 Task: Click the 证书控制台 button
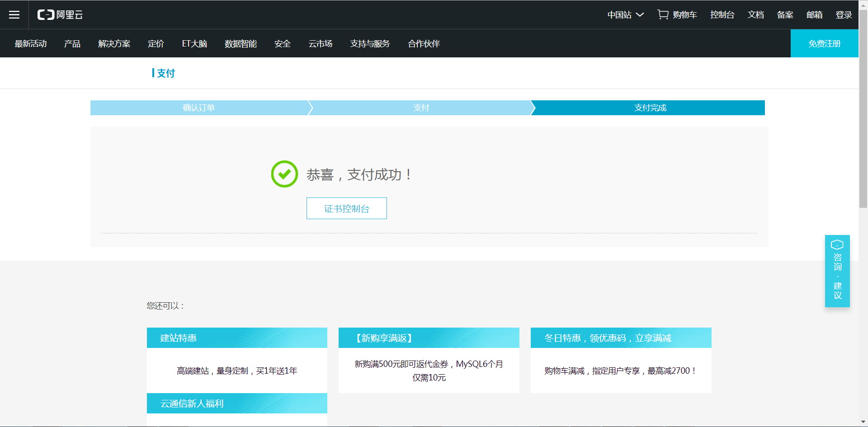pos(347,208)
